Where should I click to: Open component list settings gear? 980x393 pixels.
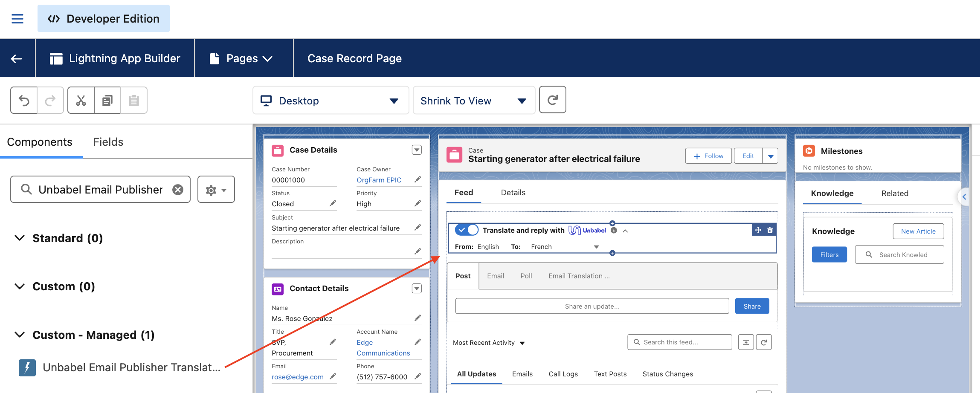[x=216, y=190]
